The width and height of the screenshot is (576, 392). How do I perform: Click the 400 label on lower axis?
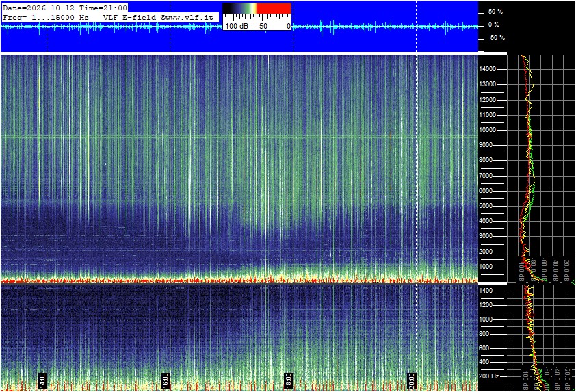click(x=484, y=362)
